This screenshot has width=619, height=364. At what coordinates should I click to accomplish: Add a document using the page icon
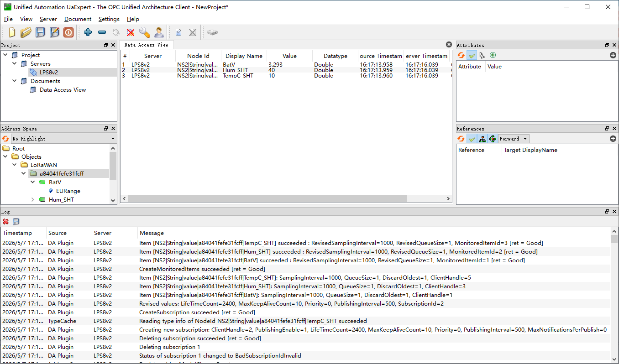point(178,32)
